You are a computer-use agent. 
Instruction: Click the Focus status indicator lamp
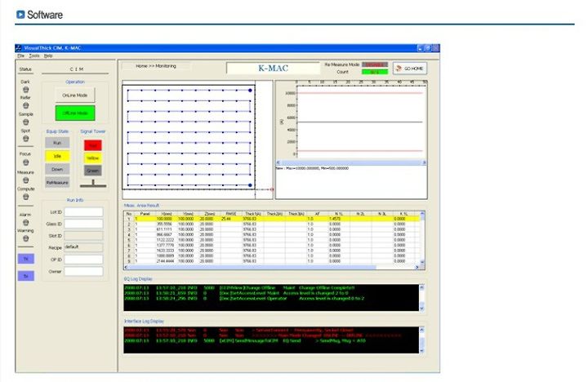(26, 162)
